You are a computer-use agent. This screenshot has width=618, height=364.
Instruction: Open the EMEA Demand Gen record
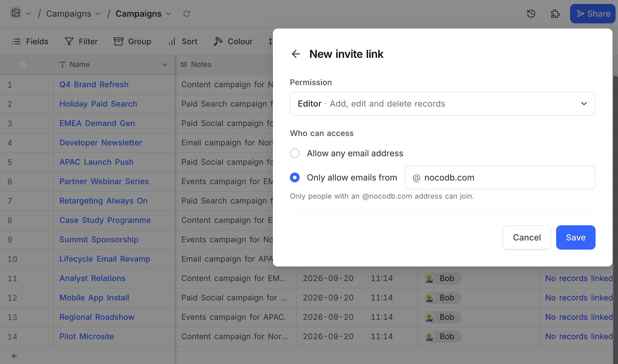97,123
